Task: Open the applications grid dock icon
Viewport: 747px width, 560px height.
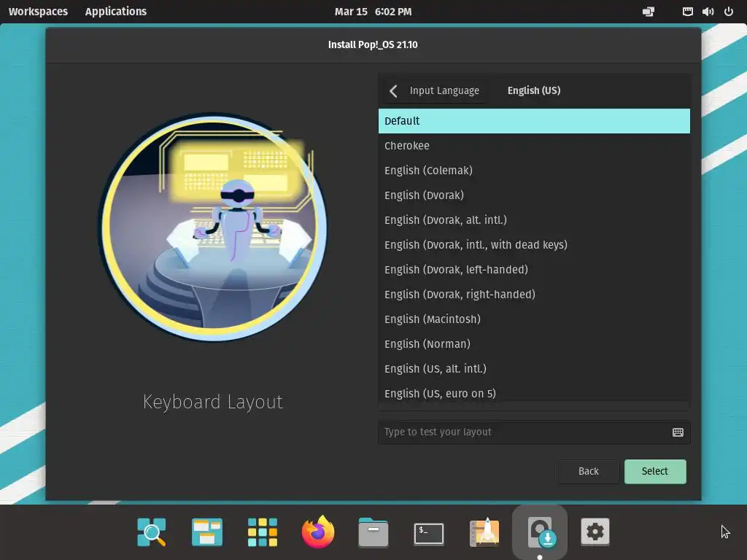Action: pyautogui.click(x=263, y=532)
